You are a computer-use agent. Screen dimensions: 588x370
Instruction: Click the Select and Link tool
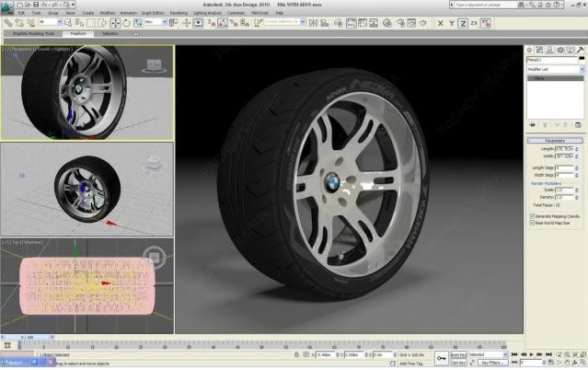click(x=8, y=23)
